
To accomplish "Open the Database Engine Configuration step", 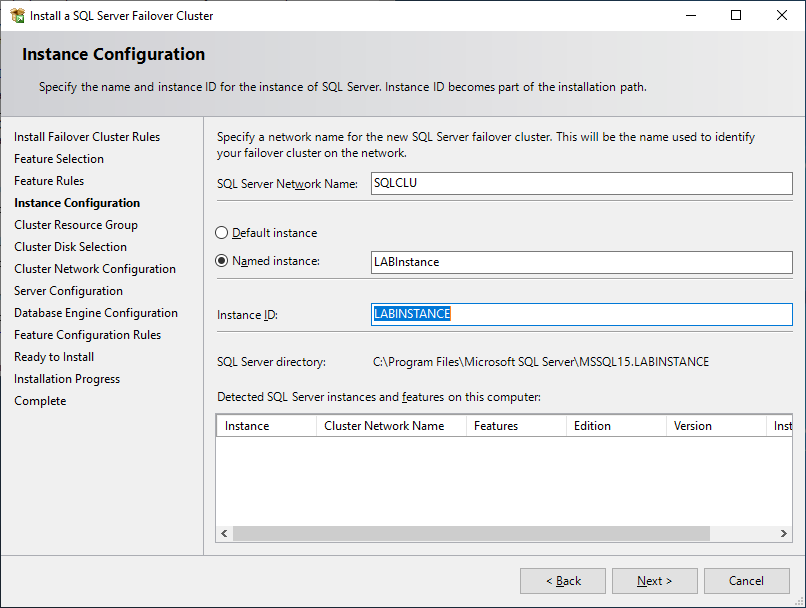I will [x=96, y=313].
